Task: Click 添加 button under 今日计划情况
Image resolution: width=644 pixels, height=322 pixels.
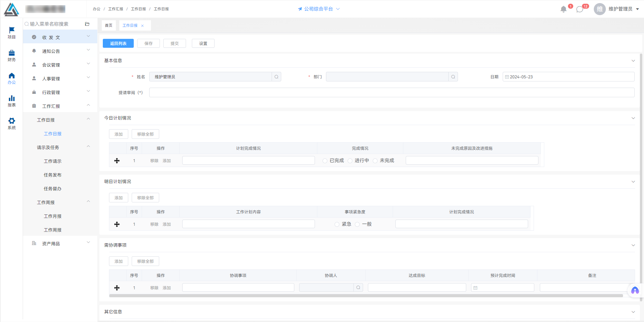Action: tap(119, 134)
